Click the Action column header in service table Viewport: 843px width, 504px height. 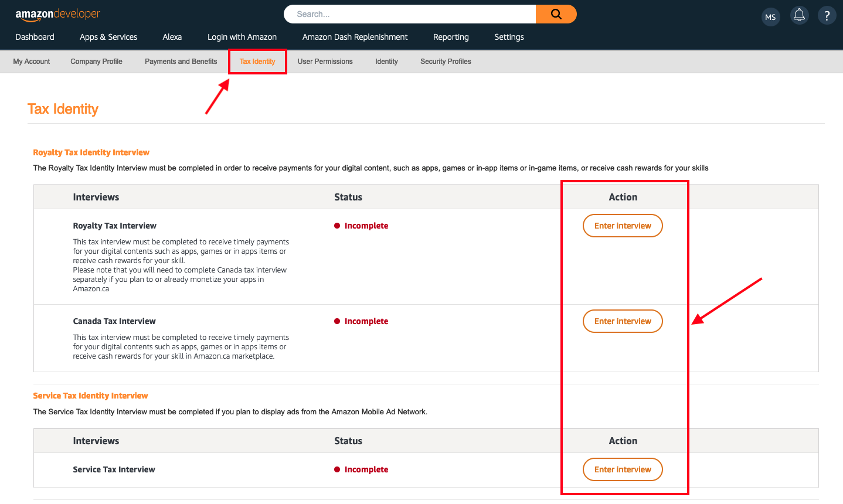click(623, 441)
